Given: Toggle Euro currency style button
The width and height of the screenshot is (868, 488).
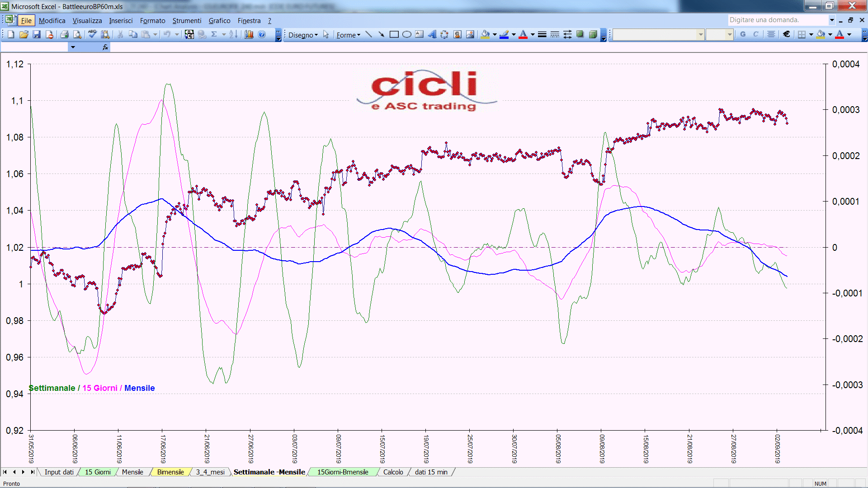Looking at the screenshot, I should pos(787,34).
